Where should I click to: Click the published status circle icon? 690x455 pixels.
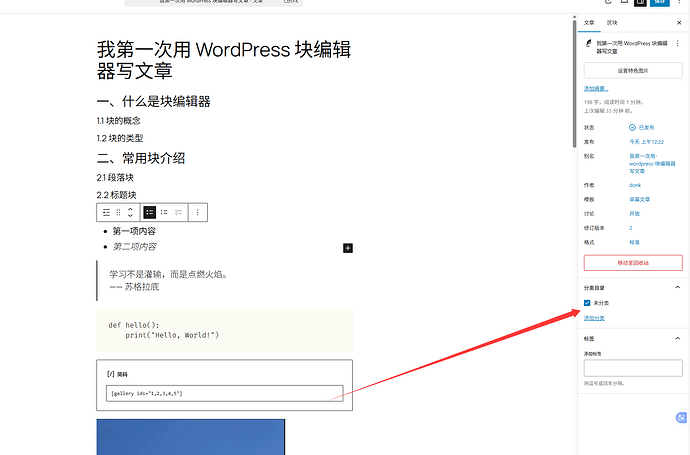coord(632,128)
